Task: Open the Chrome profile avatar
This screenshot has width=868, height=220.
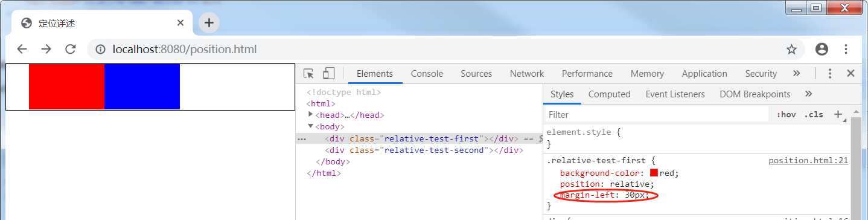Action: 822,49
